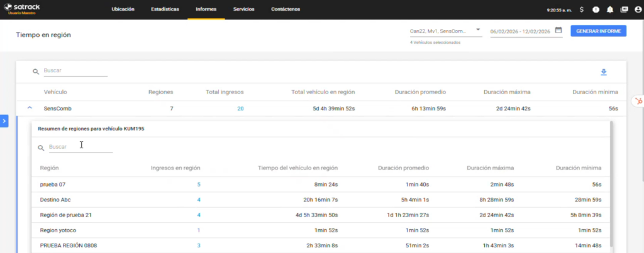Click the main Buscar search field
644x253 pixels.
pos(75,71)
